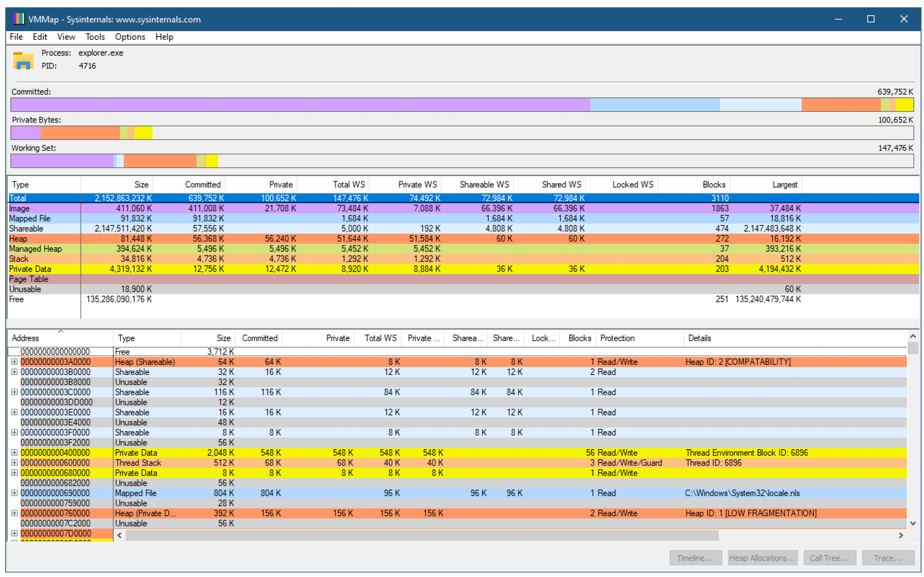Viewport: 924px width, 577px height.
Task: Open the Edit menu
Action: click(40, 37)
